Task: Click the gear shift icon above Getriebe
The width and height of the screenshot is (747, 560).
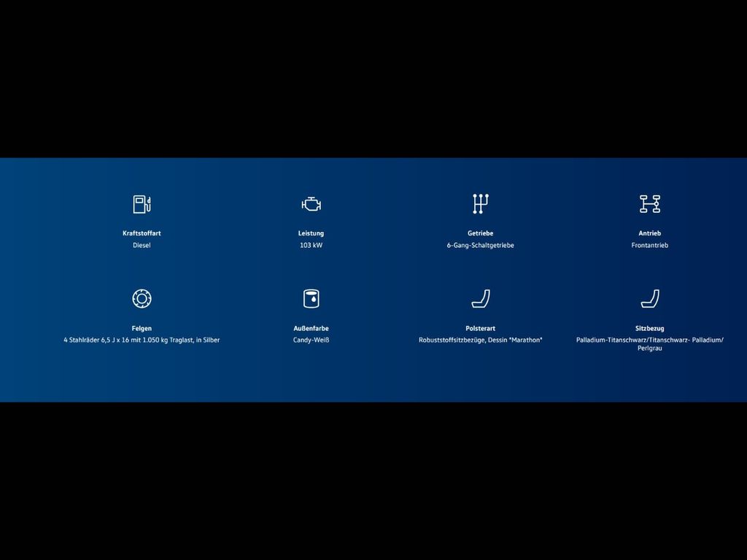Action: [x=480, y=203]
